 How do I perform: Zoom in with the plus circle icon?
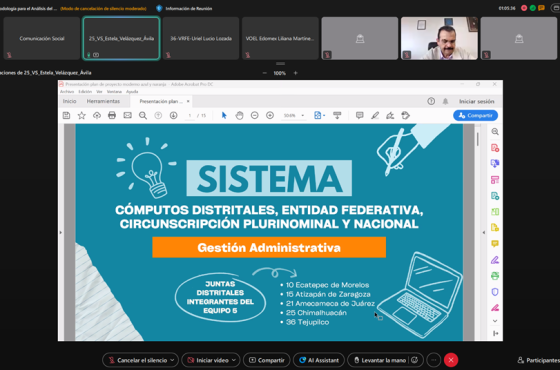[270, 115]
